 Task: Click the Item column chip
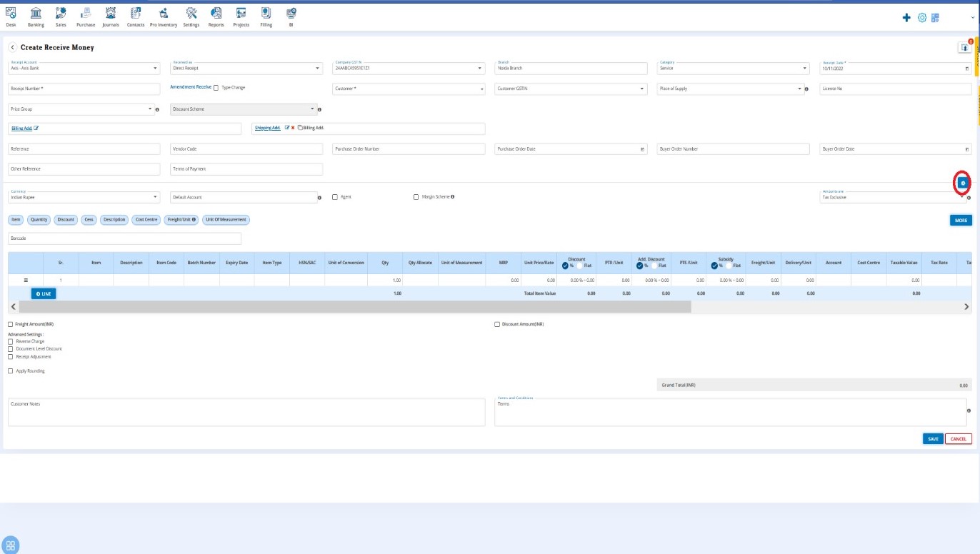(16, 220)
